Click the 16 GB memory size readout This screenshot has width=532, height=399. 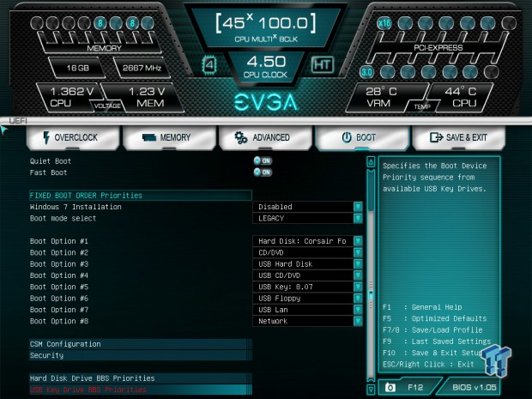click(x=78, y=68)
